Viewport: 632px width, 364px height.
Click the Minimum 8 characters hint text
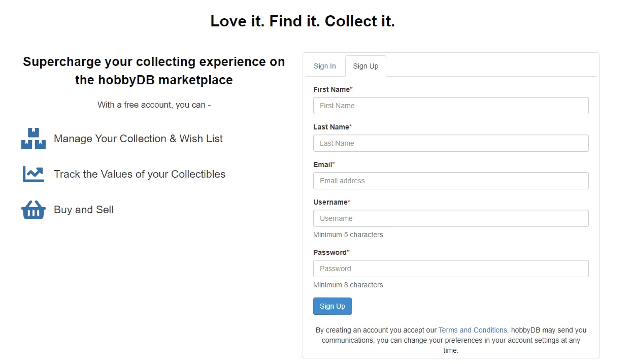pos(348,284)
